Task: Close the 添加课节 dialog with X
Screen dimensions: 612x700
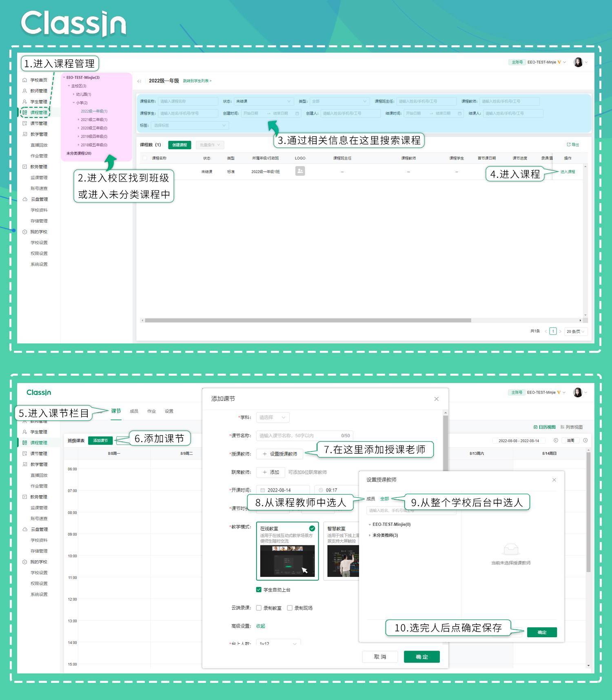Action: [437, 399]
